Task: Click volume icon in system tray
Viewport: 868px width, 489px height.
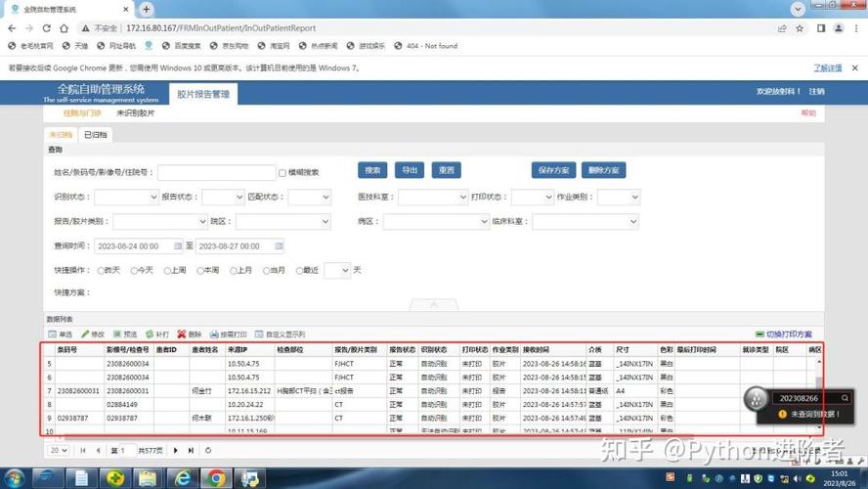Action: (x=798, y=478)
